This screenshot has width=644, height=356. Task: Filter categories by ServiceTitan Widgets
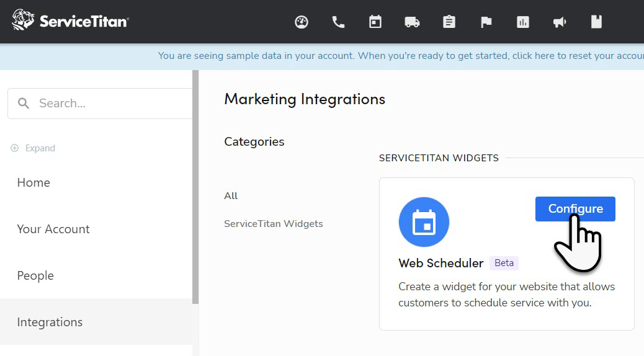point(273,223)
